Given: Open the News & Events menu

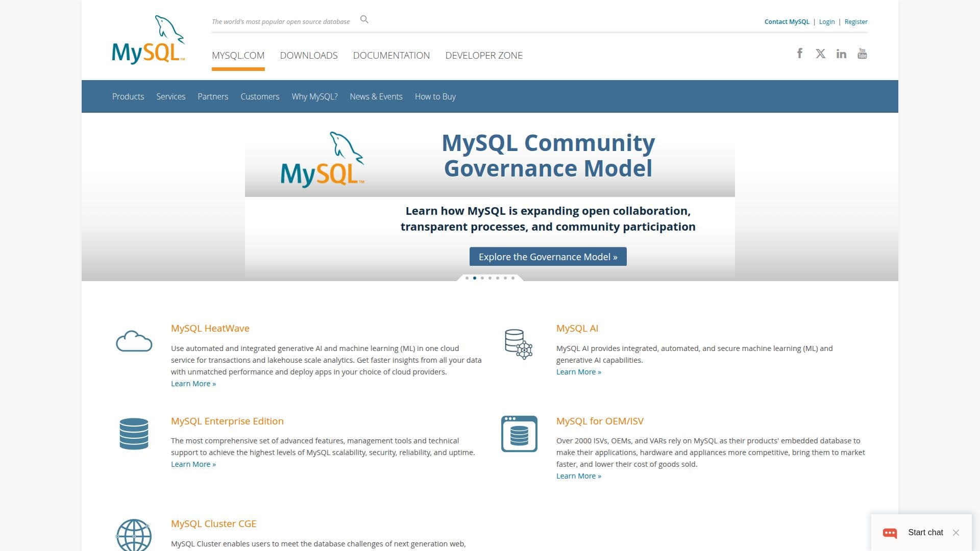Looking at the screenshot, I should (x=376, y=96).
